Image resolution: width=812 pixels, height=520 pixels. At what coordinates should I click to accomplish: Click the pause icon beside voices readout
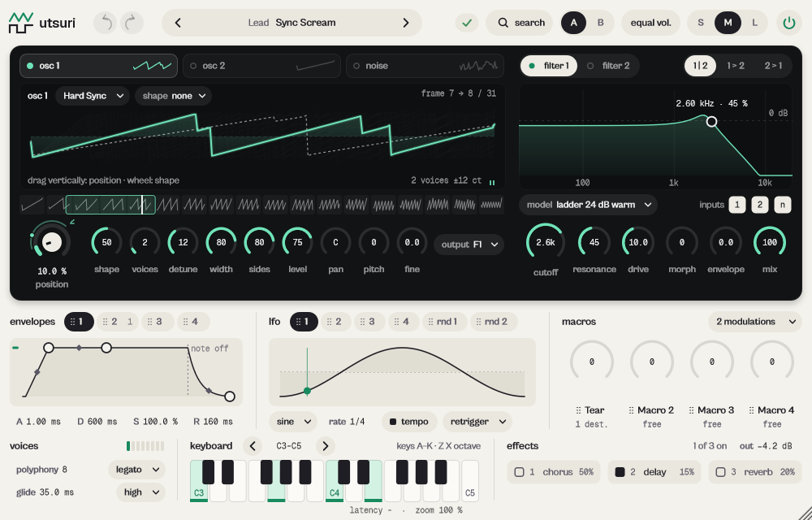point(492,182)
